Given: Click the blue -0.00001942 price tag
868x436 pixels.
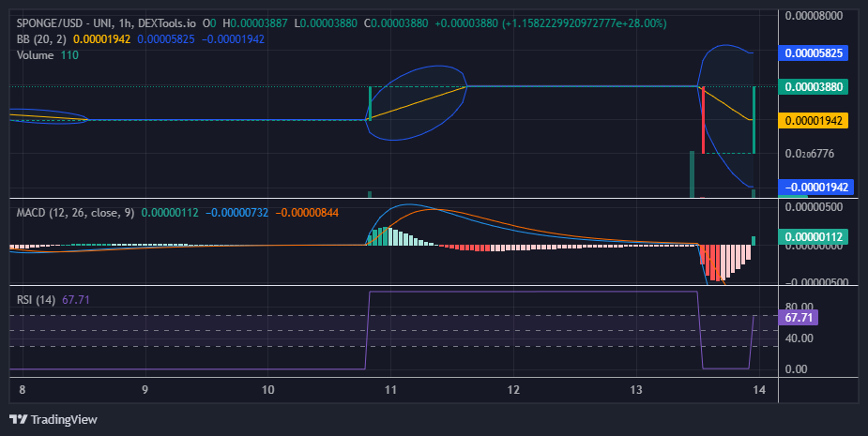Looking at the screenshot, I should point(816,187).
